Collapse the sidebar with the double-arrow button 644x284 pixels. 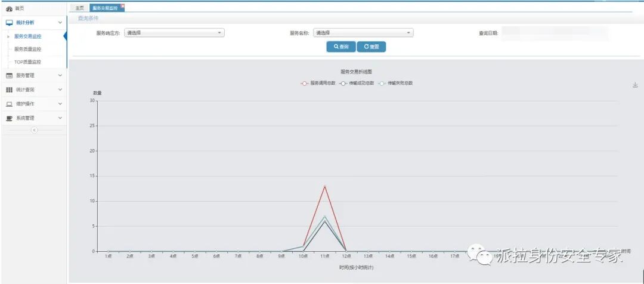point(34,130)
